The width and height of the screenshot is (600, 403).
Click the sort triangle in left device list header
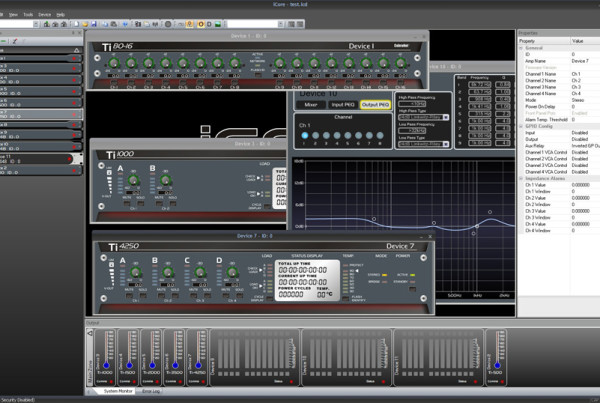[77, 50]
